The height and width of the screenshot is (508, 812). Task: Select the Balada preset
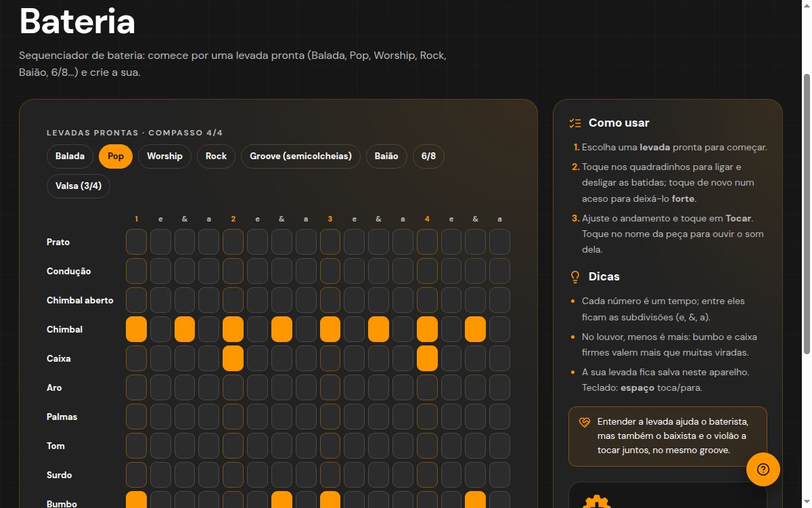(x=70, y=156)
